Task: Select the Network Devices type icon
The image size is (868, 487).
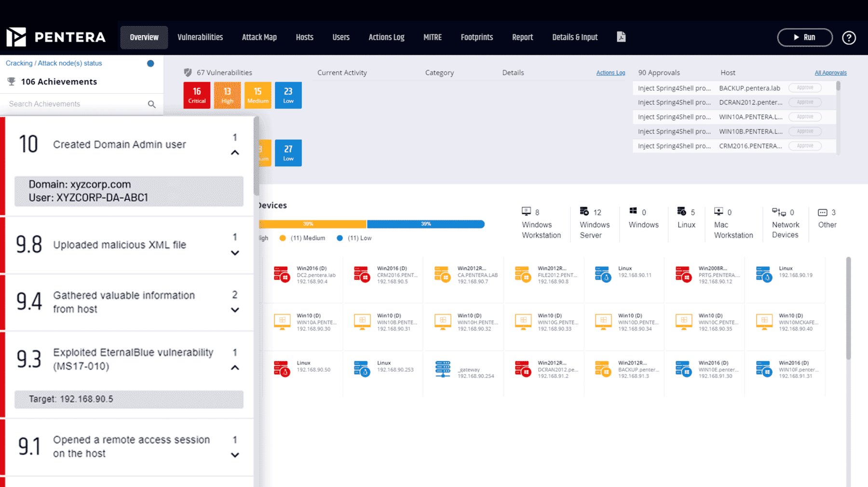Action: click(x=779, y=212)
